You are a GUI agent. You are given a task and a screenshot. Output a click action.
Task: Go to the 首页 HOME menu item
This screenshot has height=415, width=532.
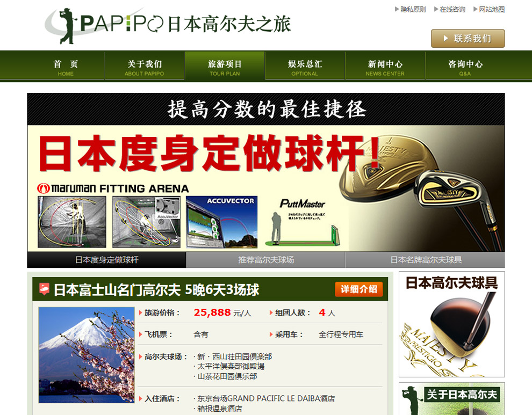click(66, 68)
